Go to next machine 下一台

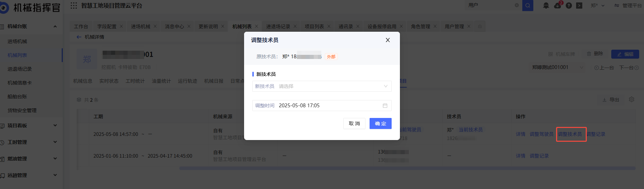pyautogui.click(x=629, y=68)
